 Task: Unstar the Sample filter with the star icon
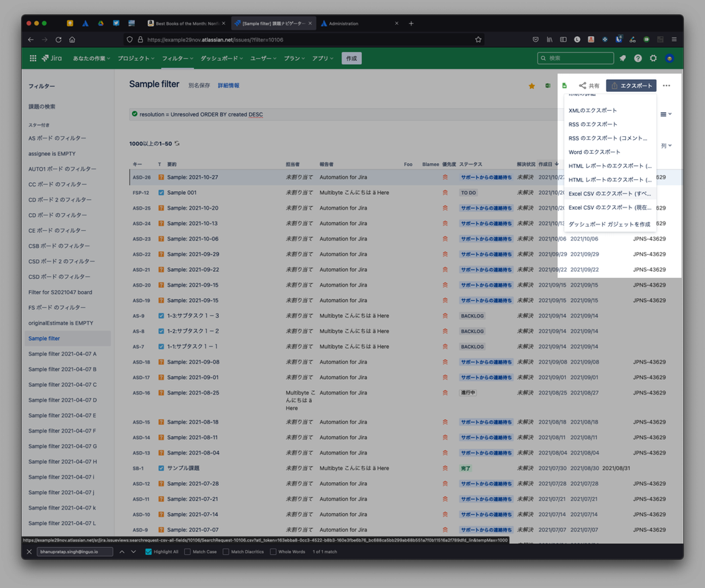tap(531, 85)
